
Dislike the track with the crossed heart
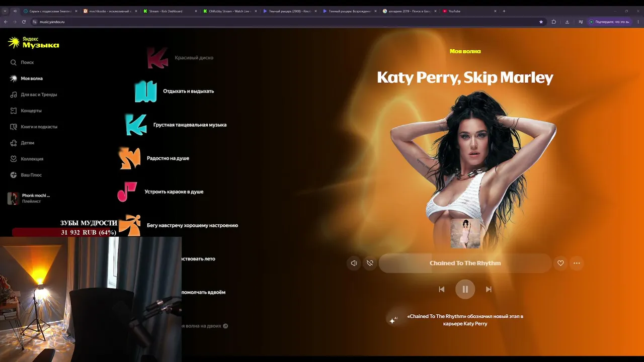click(370, 263)
